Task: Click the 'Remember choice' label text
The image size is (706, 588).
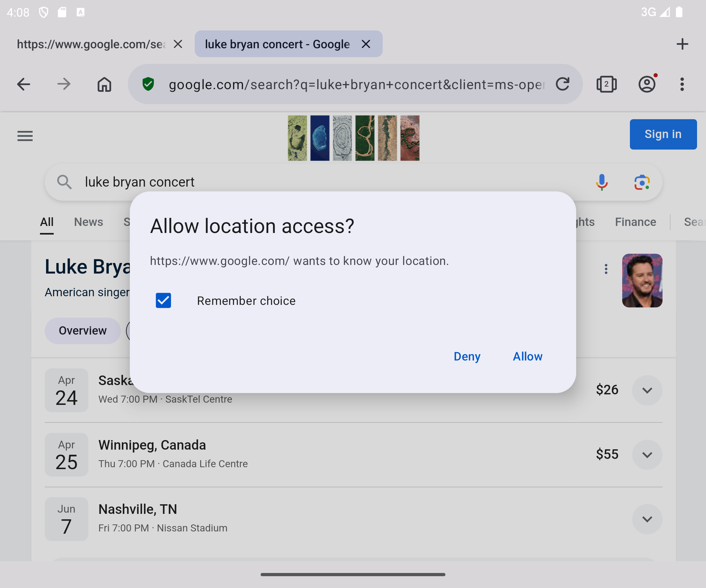Action: 246,301
